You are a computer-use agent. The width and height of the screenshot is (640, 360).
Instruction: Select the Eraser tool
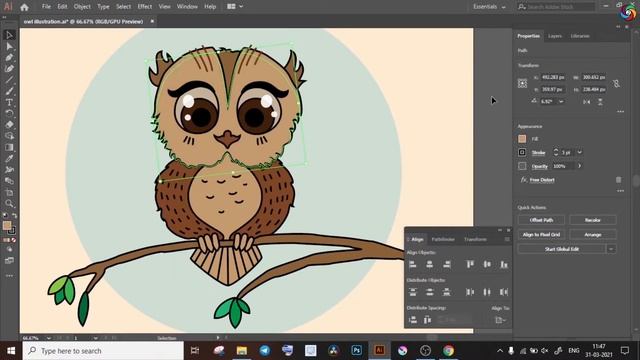(9, 124)
